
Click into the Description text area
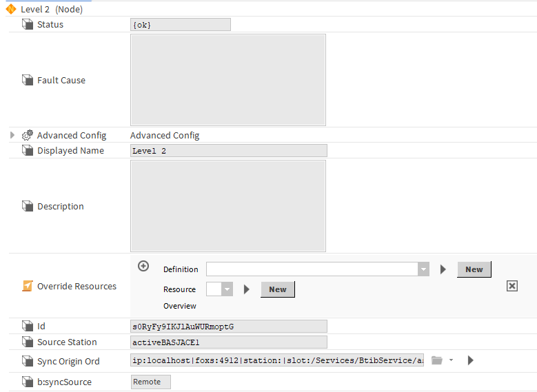[x=227, y=206]
